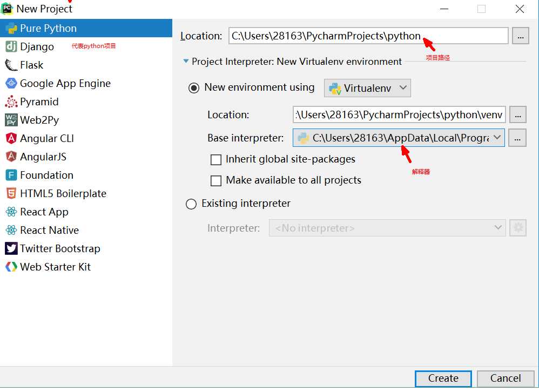Click the project Location text field
Viewport: 539px width, 392px height.
(368, 36)
